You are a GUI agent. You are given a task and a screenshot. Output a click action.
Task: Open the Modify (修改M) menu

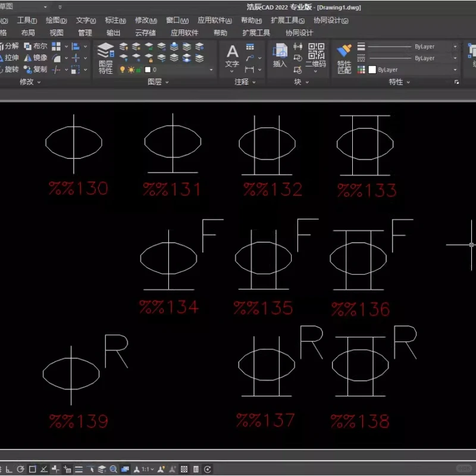click(146, 20)
